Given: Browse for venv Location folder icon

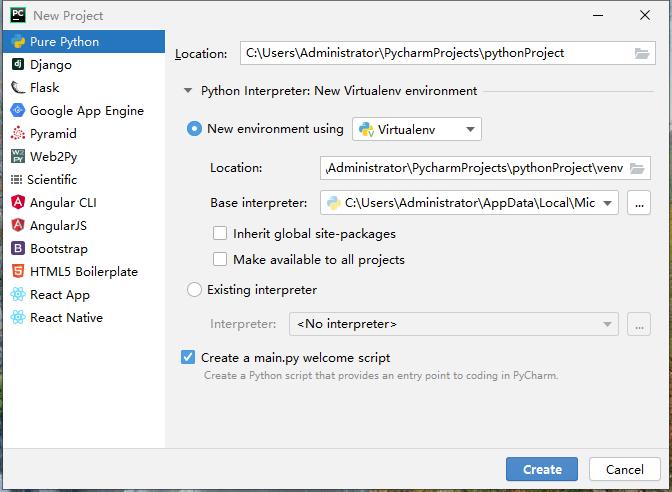Looking at the screenshot, I should 637,168.
